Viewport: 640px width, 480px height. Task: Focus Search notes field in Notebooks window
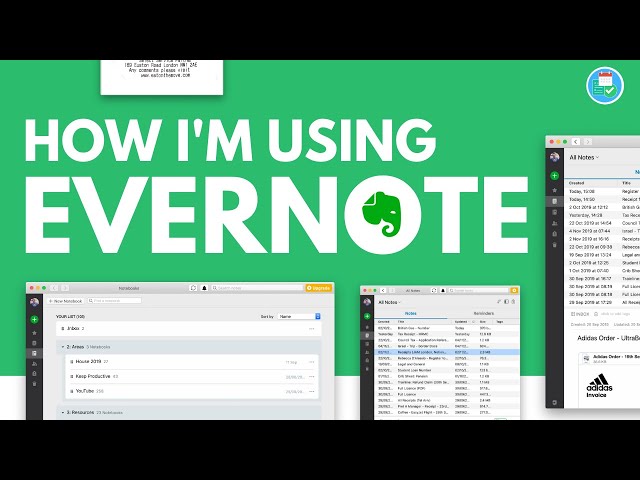[x=257, y=288]
